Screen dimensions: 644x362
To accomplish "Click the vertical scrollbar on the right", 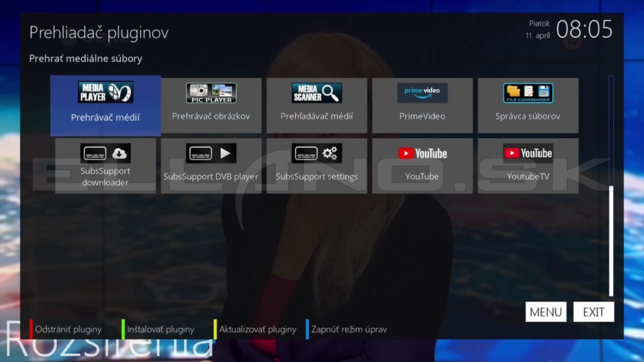I will 611,239.
